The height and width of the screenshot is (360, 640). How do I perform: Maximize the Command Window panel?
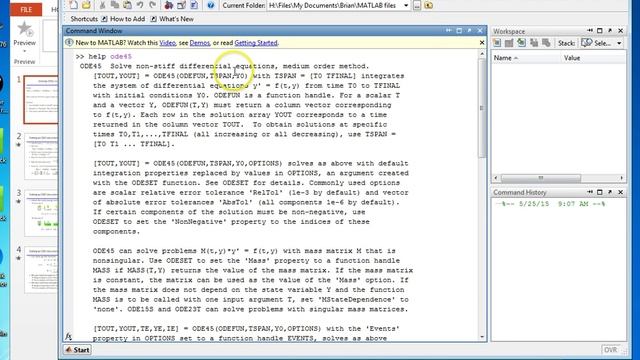[x=459, y=31]
